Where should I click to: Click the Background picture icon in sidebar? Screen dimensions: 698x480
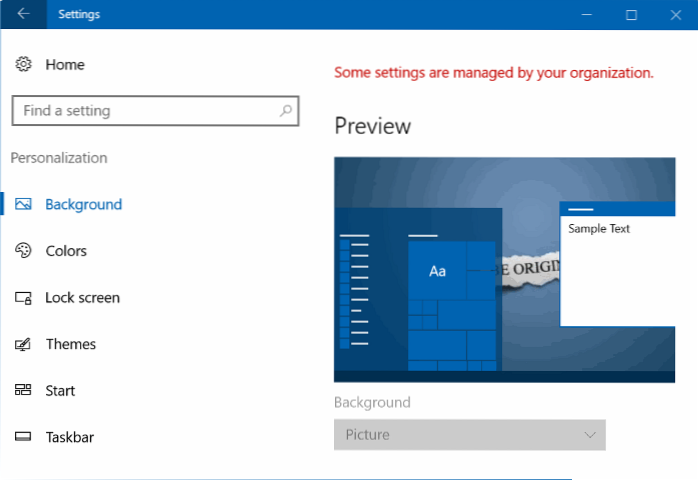[x=23, y=205]
